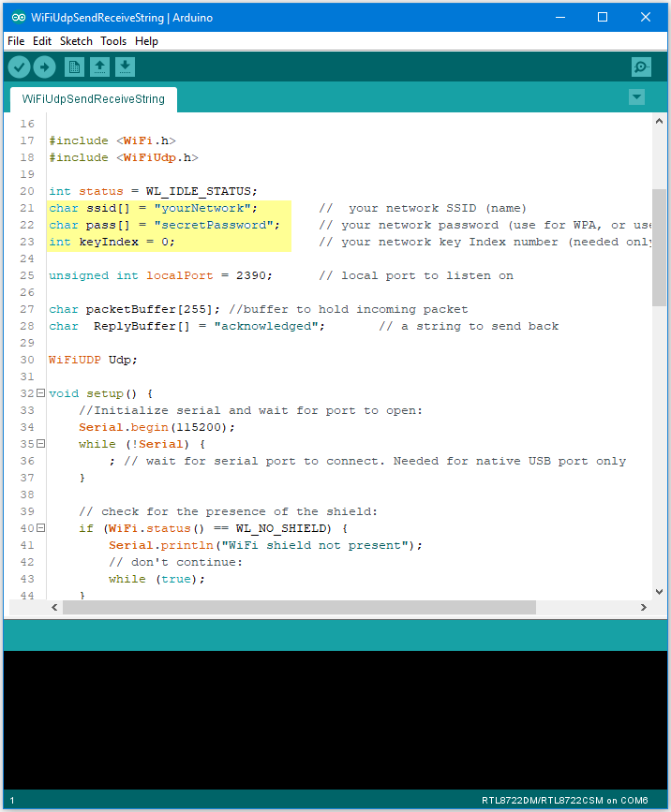Click the vertical scrollbar up arrow
The height and width of the screenshot is (812, 671).
point(659,121)
